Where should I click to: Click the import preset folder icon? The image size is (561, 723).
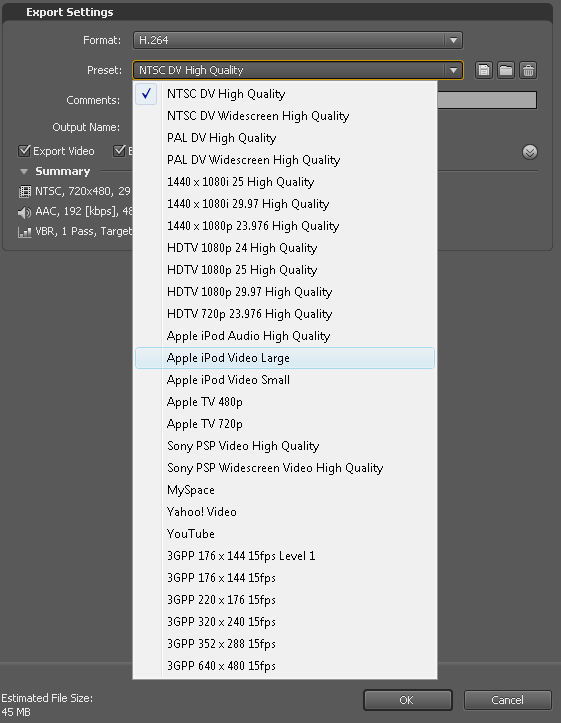[x=506, y=70]
